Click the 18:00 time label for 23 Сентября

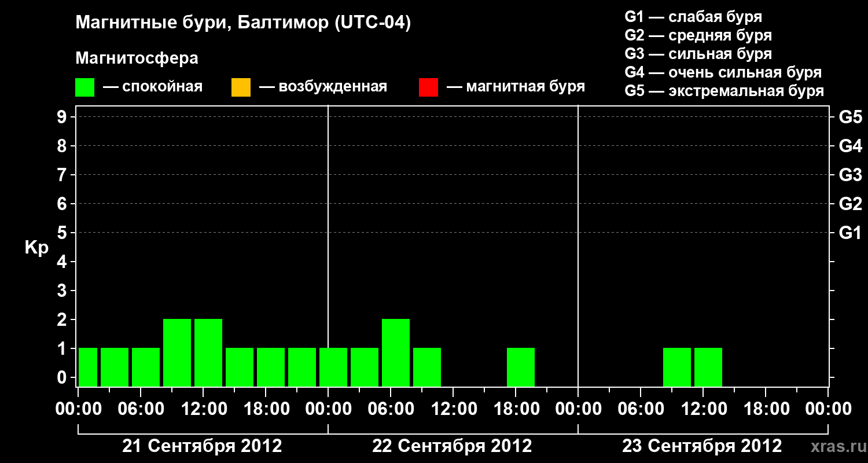[x=766, y=409]
